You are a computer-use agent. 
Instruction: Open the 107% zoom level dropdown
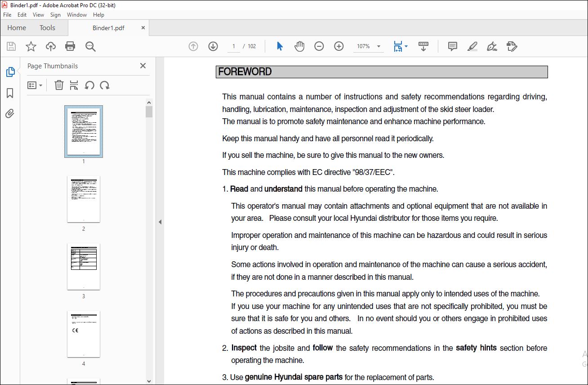click(x=379, y=46)
